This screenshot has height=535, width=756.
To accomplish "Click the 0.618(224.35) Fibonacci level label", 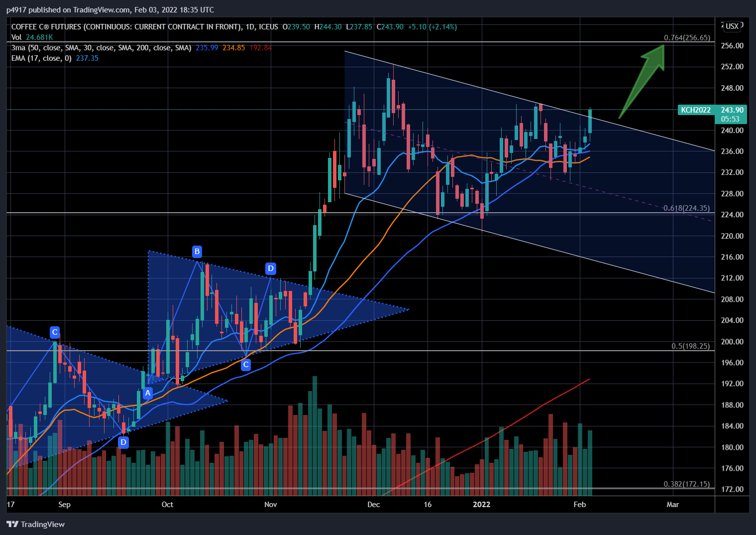I will pos(687,208).
